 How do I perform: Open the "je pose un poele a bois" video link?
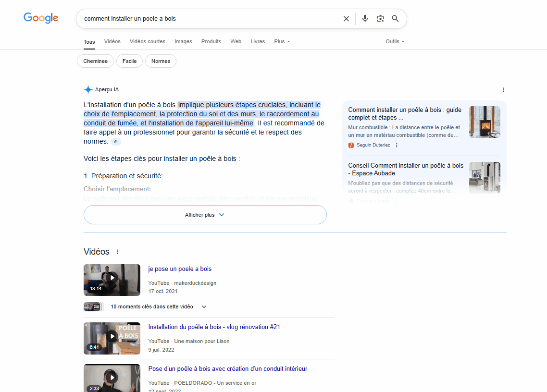[x=180, y=269]
